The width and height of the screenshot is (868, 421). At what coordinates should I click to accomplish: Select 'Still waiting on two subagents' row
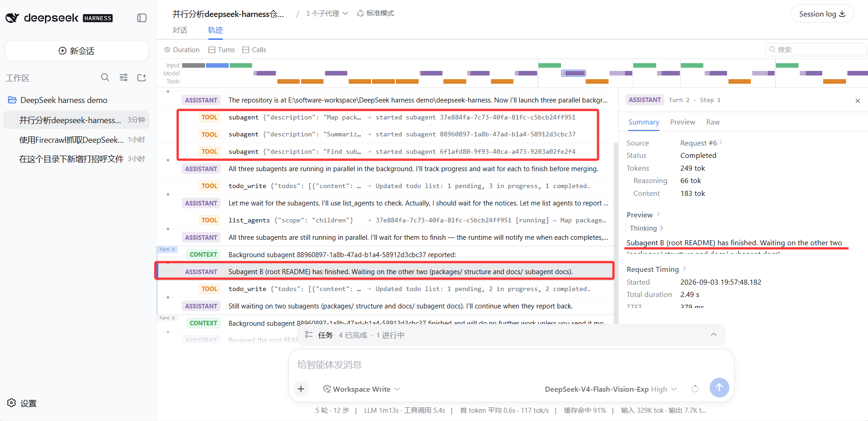(x=385, y=306)
